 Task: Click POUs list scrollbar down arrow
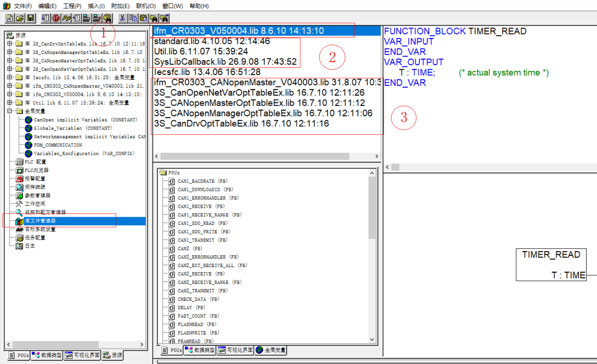(x=372, y=340)
